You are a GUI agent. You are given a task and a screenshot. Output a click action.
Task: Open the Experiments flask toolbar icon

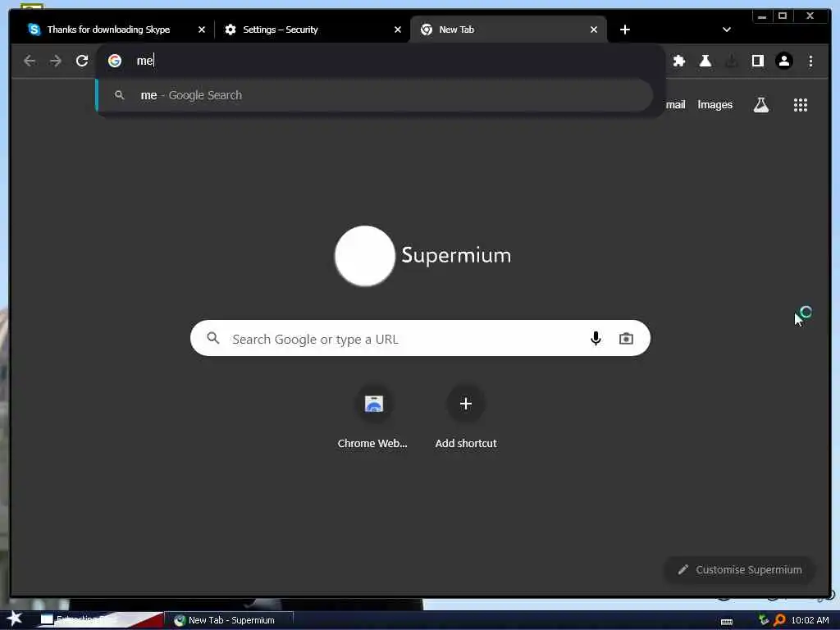coord(705,61)
